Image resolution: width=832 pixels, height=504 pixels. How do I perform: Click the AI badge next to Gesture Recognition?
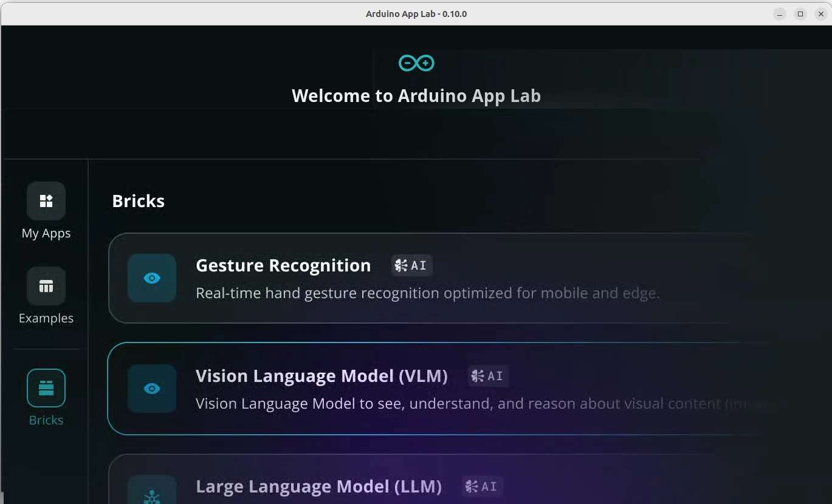pos(411,265)
